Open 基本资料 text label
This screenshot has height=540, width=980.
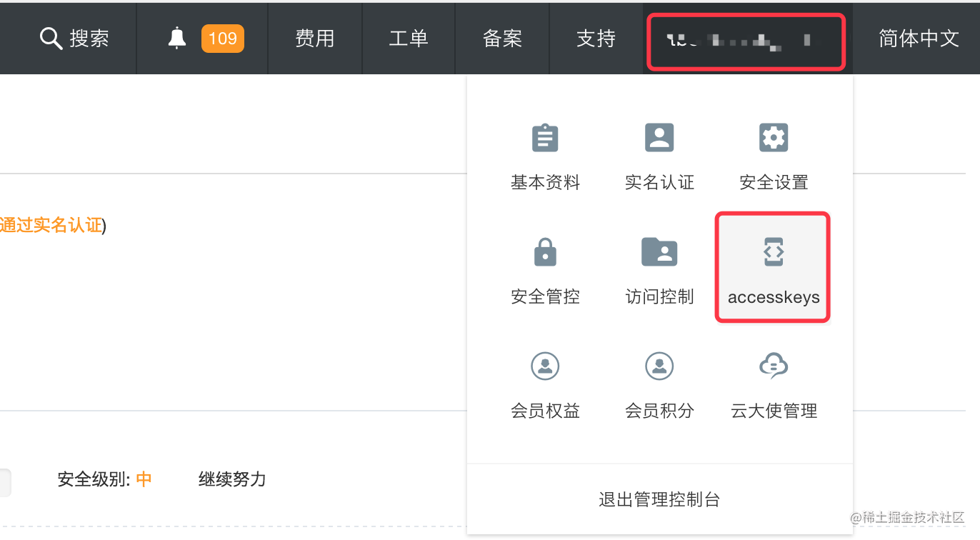coord(546,183)
